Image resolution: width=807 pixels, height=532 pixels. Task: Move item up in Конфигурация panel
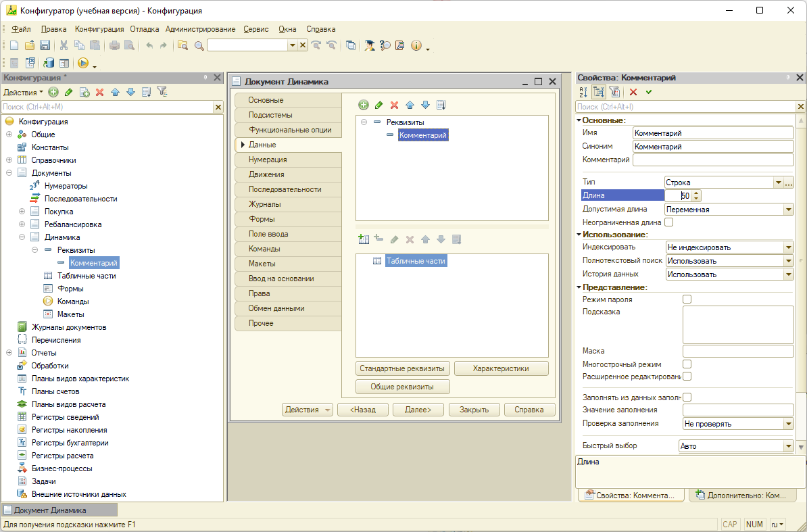pos(116,92)
